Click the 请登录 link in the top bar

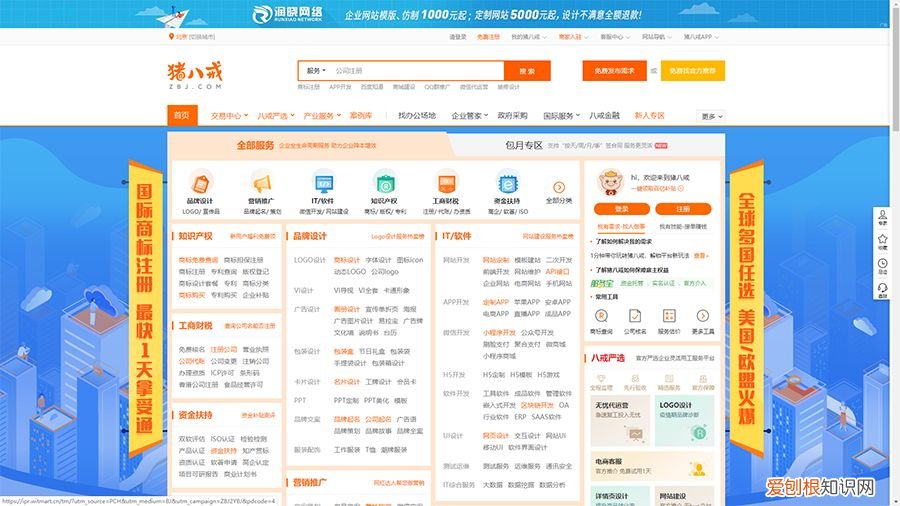tap(457, 37)
